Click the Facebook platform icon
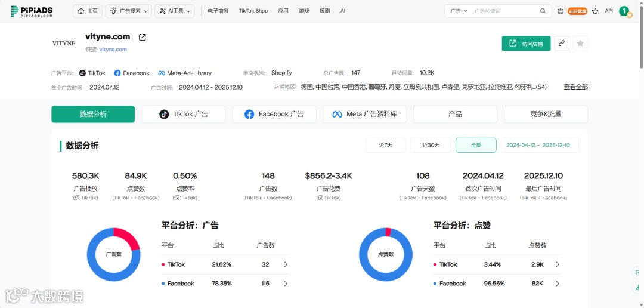This screenshot has height=308, width=644. 117,73
